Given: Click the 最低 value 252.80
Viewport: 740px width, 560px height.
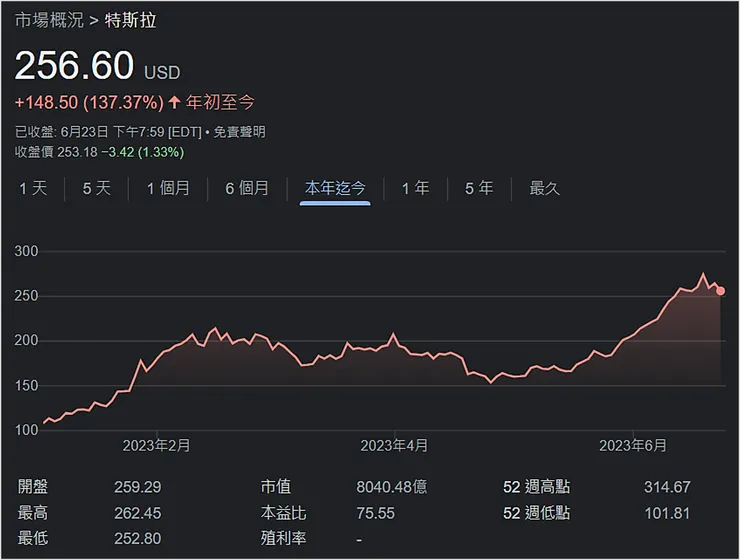Looking at the screenshot, I should point(137,538).
